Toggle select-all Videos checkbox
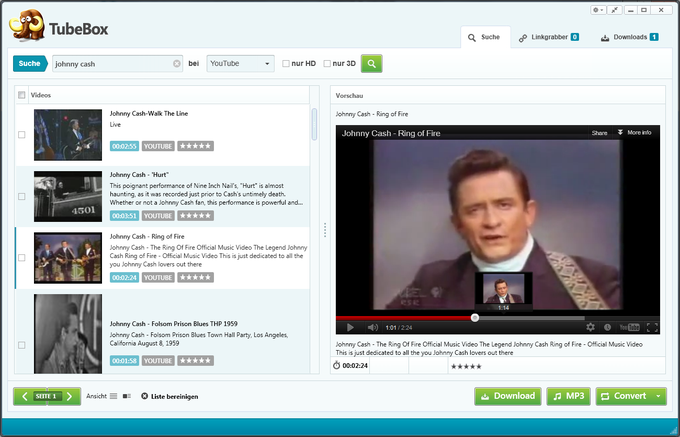 point(22,95)
